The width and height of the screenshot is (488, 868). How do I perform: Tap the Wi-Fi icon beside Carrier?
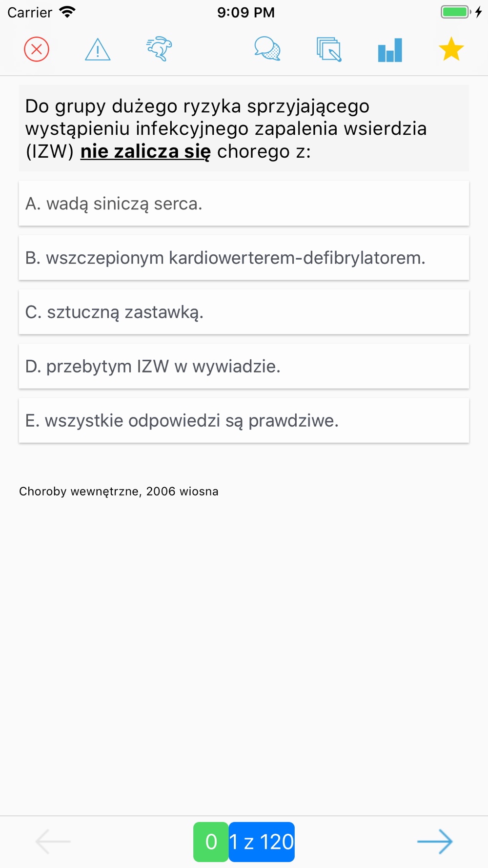(67, 12)
